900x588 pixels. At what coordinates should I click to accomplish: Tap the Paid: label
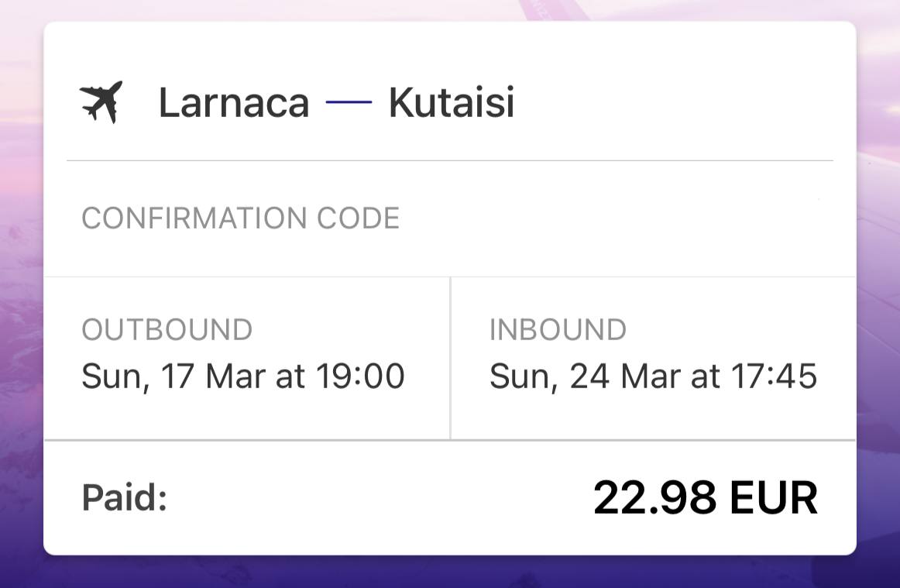pos(125,497)
